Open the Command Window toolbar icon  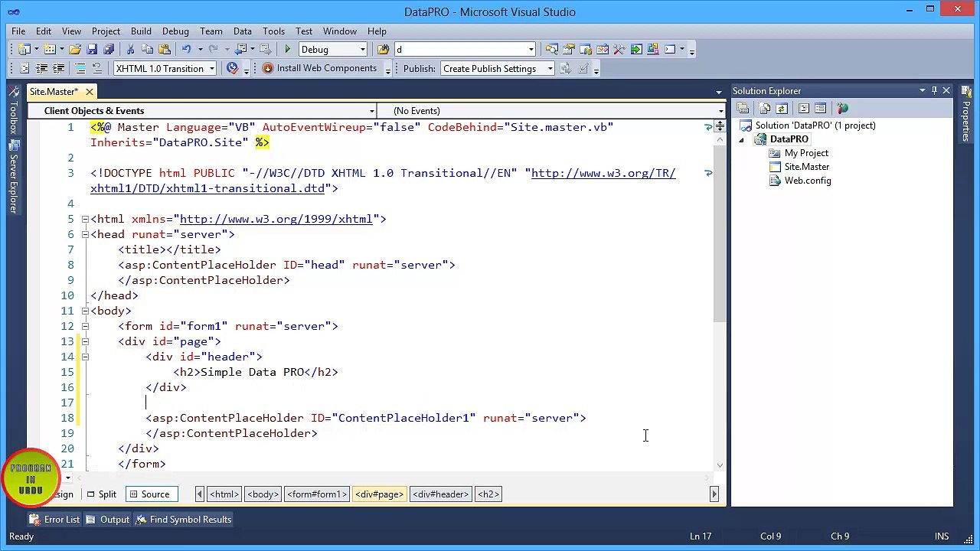click(670, 49)
